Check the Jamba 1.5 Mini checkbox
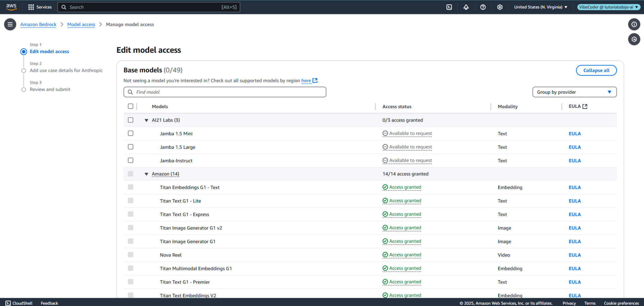The image size is (644, 306). pos(131,133)
